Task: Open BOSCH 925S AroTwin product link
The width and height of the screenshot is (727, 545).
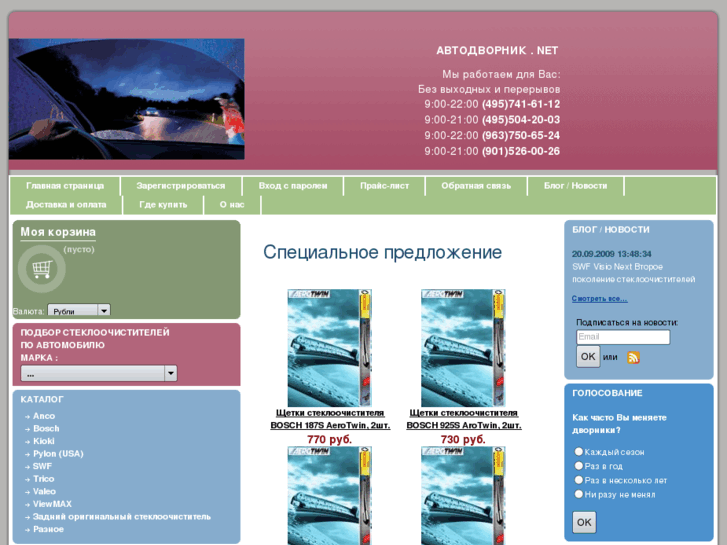Action: coord(464,419)
